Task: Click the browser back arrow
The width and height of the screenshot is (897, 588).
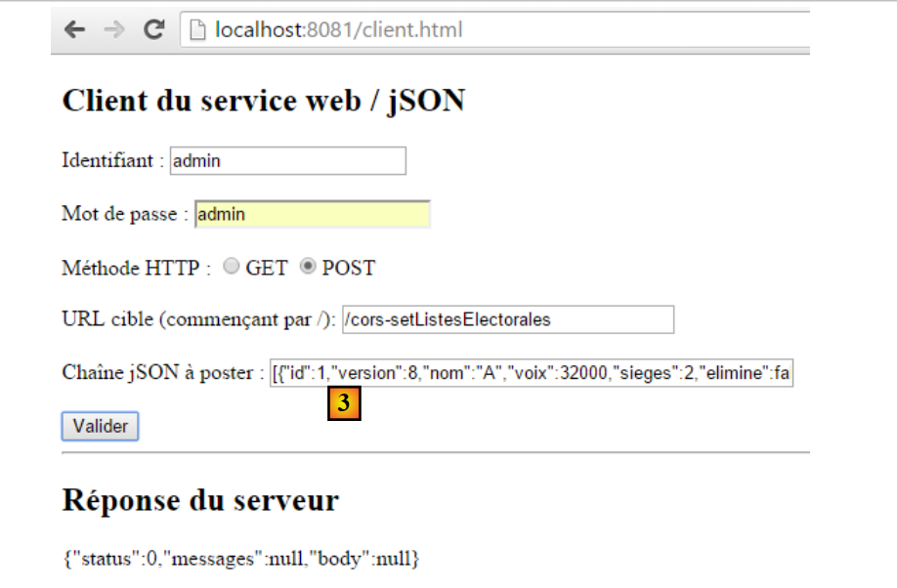Action: [75, 30]
